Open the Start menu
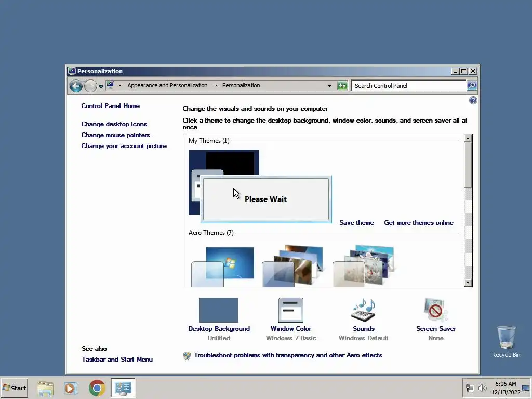 [x=14, y=388]
